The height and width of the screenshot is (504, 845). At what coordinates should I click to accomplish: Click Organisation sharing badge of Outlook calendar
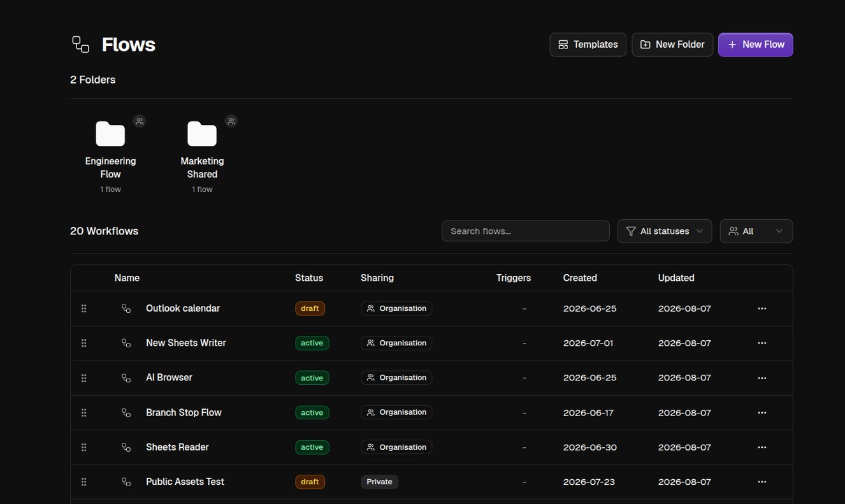point(396,308)
